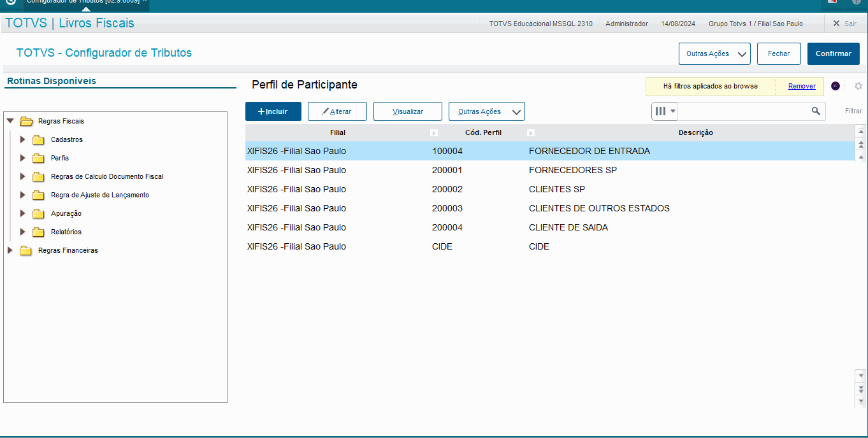Select row CLIENTES SP

[x=549, y=189]
